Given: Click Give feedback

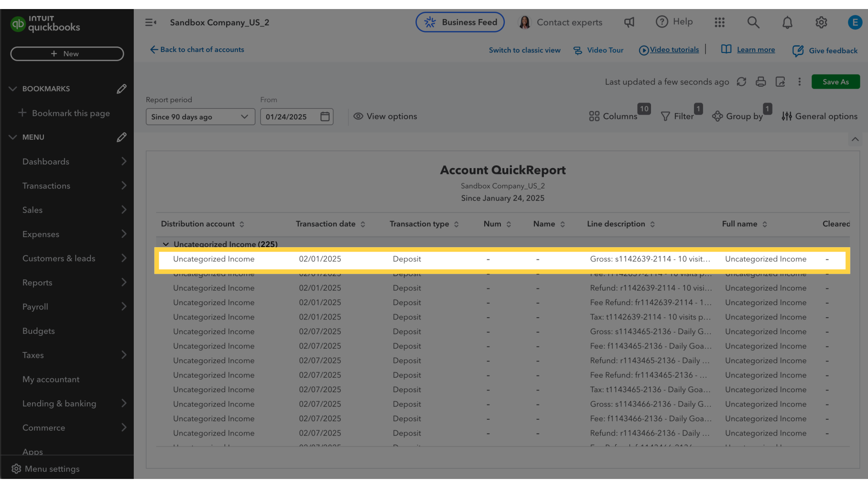Looking at the screenshot, I should [825, 51].
